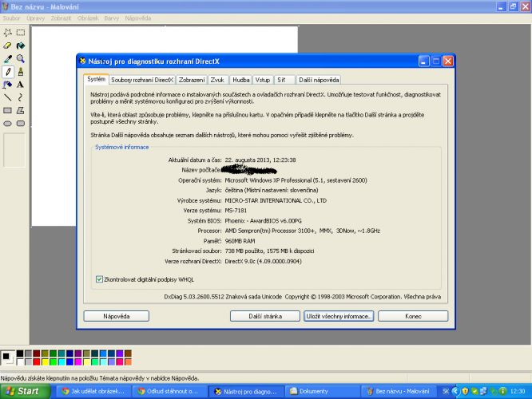Choose the Curve tool in Paint

[21, 97]
